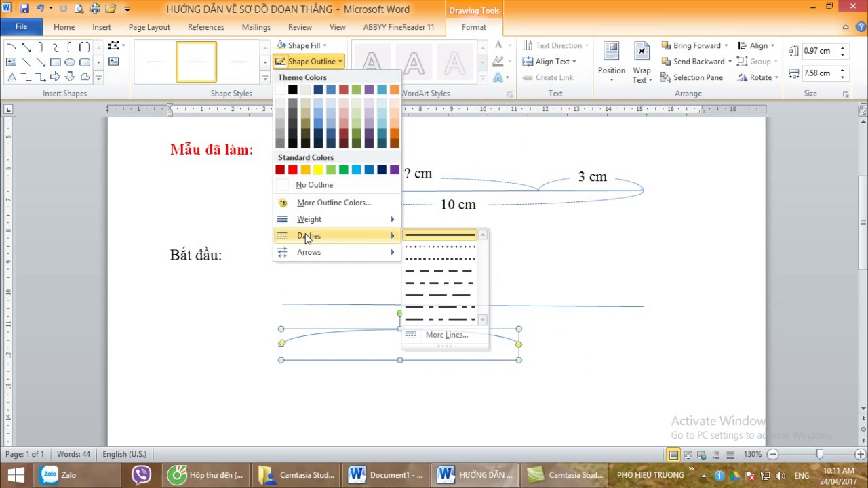Click the Shape Outline dropdown button
This screenshot has width=868, height=488.
coord(309,61)
